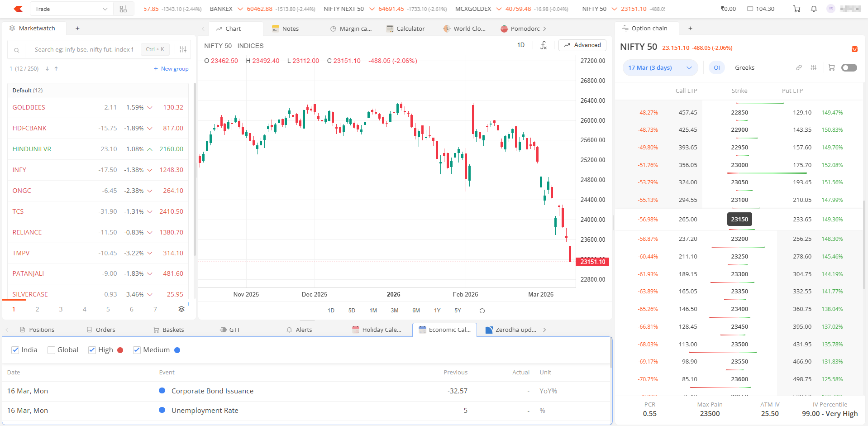
Task: Enable the Global checkbox
Action: coord(52,350)
